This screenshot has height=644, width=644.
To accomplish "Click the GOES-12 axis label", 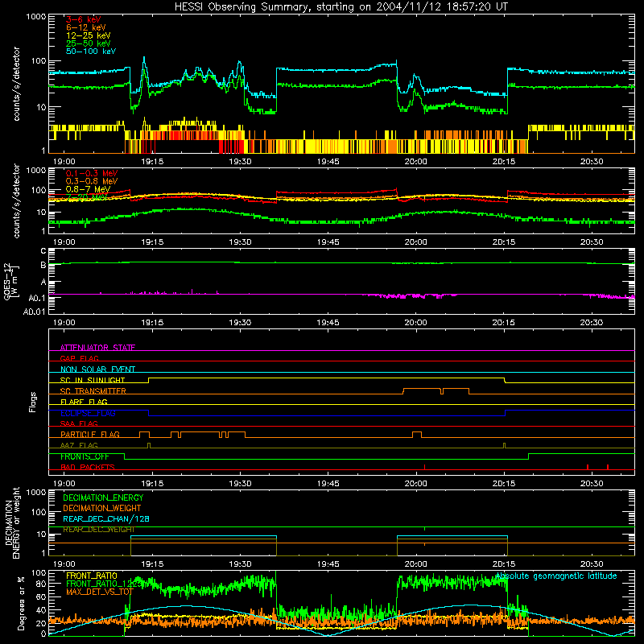I will pyautogui.click(x=11, y=281).
